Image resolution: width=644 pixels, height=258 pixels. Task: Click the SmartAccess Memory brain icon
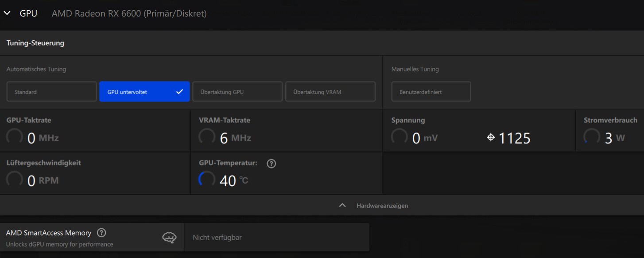[x=169, y=238]
